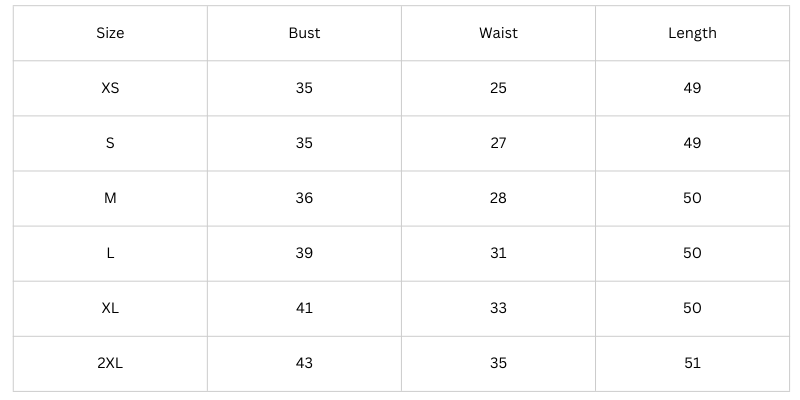Viewport: 800px width, 400px height.
Task: Click the M bust value 36
Action: (x=304, y=198)
